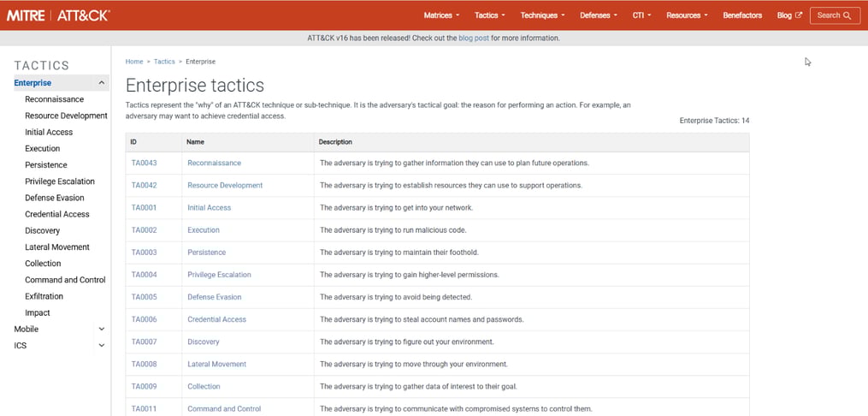Select Credential Access in the sidebar
This screenshot has width=868, height=416.
pyautogui.click(x=57, y=214)
